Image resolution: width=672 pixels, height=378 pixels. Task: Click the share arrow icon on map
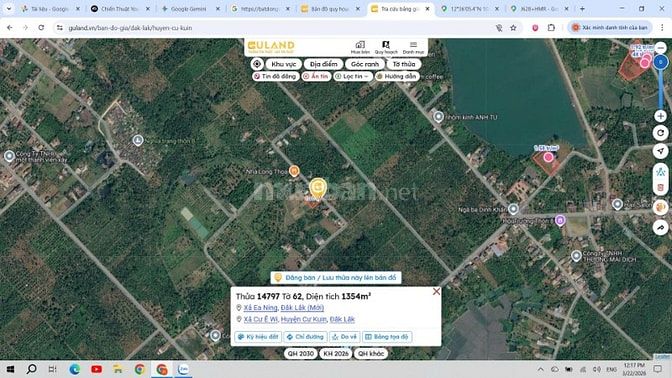660,228
